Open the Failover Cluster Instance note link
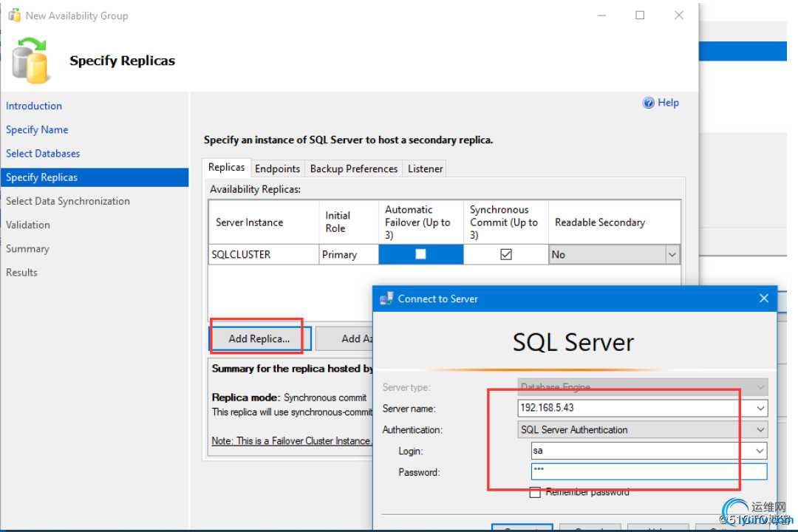Screen dimensions: 798x532 [292, 441]
